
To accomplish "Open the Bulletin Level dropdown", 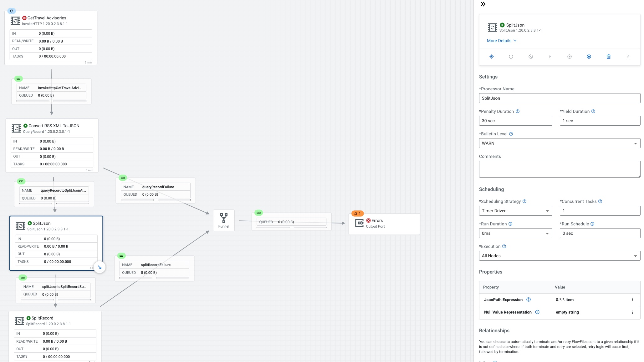I will (559, 143).
